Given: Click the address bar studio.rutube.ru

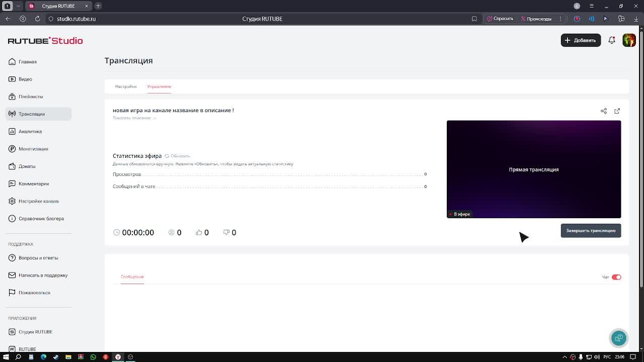Looking at the screenshot, I should tap(76, 19).
